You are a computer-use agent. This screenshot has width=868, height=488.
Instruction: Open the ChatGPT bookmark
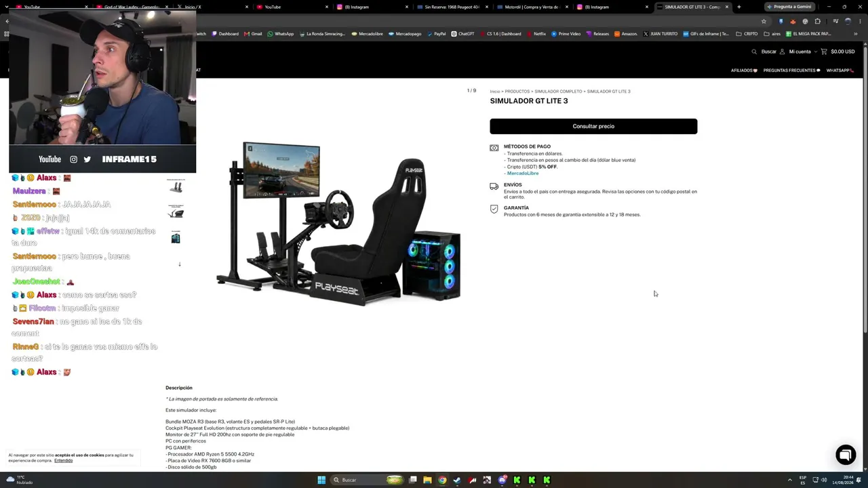coord(463,34)
